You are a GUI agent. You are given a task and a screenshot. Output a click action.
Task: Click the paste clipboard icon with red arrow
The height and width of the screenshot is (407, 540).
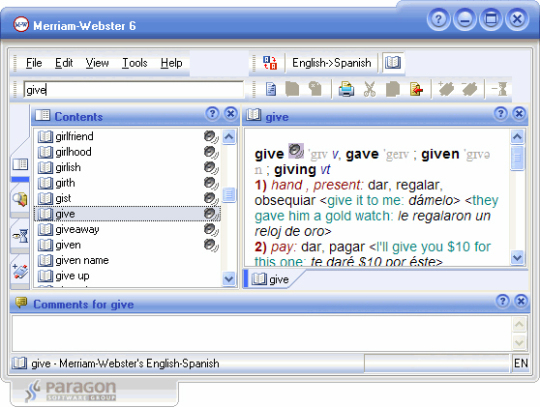click(416, 89)
